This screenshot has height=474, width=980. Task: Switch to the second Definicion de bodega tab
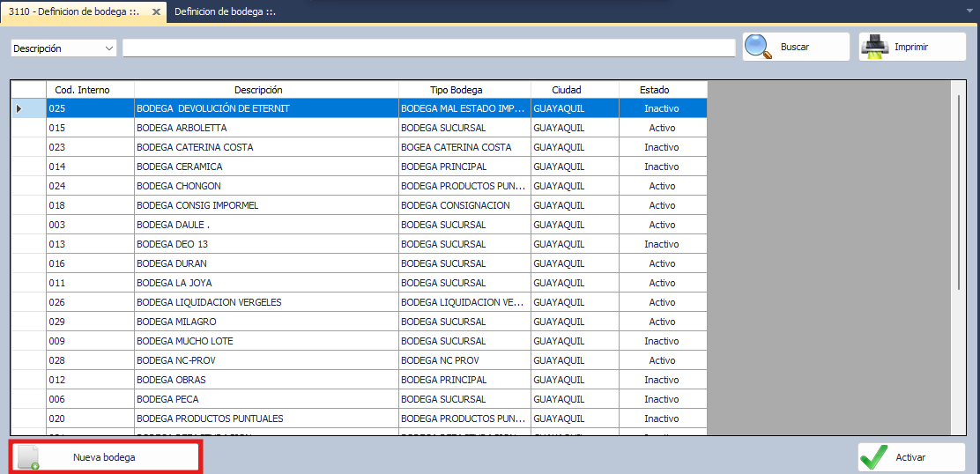(226, 11)
